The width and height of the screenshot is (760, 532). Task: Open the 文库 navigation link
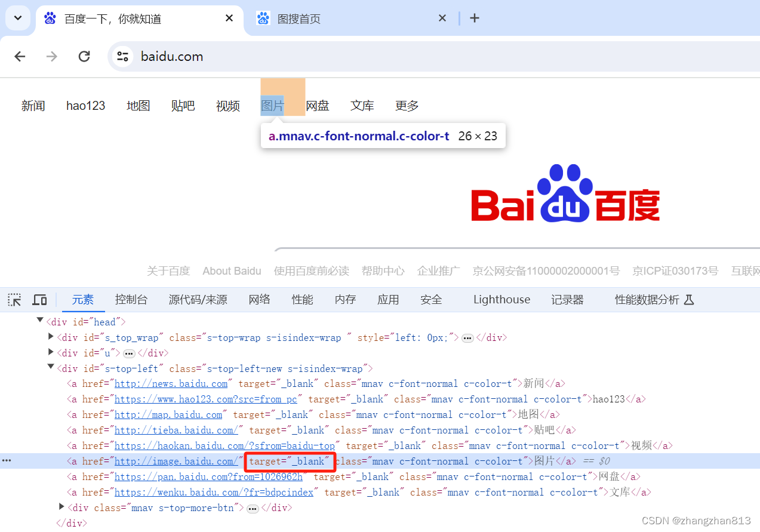point(362,106)
